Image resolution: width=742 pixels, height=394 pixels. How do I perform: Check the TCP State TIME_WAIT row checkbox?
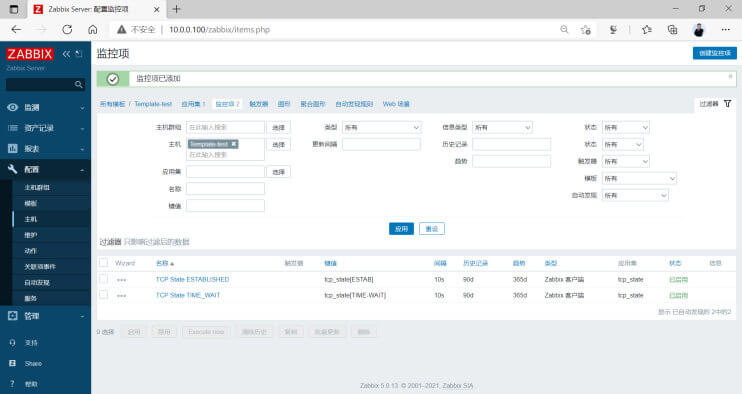104,295
